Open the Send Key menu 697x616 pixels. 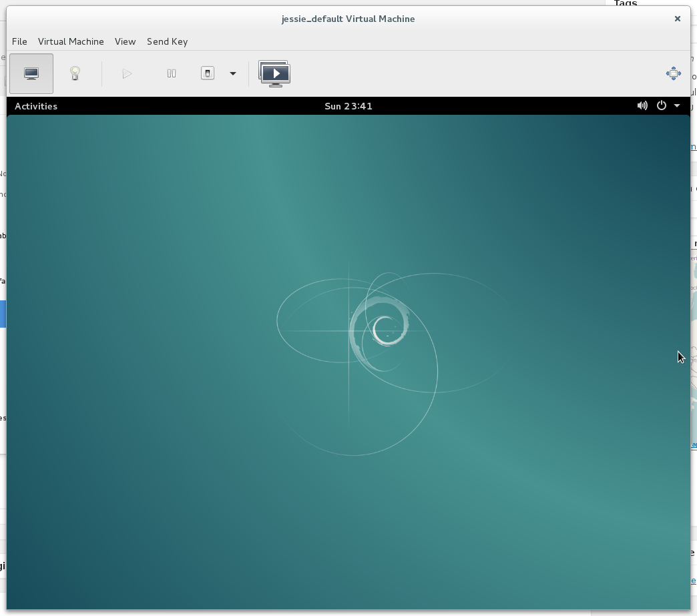(167, 41)
